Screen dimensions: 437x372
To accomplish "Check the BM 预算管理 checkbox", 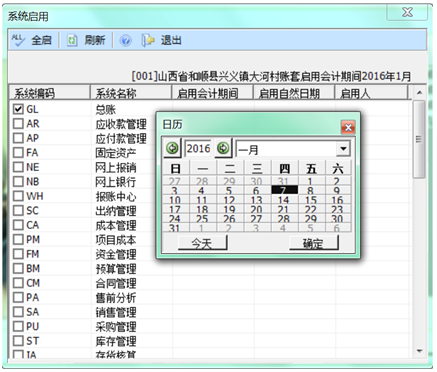I will (x=18, y=269).
